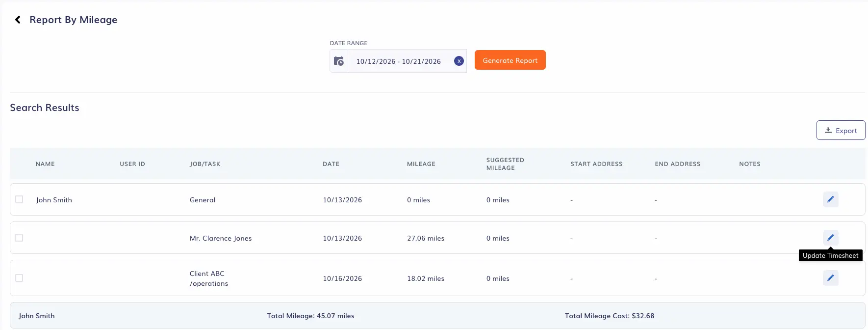Tick the checkbox for the John Smith General row
Image resolution: width=868 pixels, height=330 pixels.
point(19,199)
